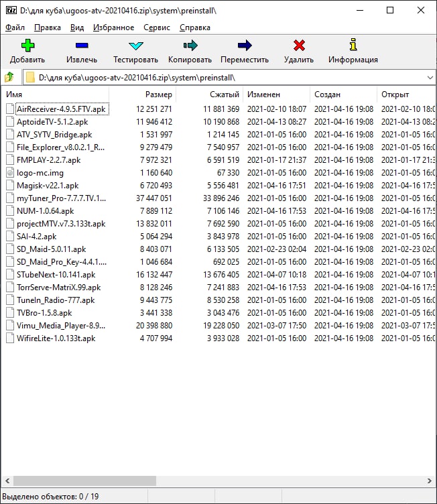Image resolution: width=437 pixels, height=504 pixels.
Task: Click the 7z application icon in title bar
Action: pyautogui.click(x=11, y=11)
